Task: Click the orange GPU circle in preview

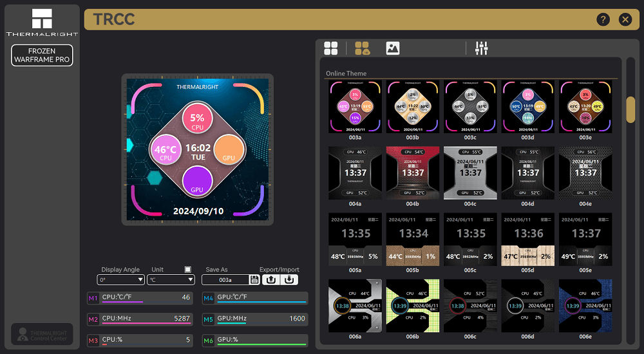Action: 229,150
